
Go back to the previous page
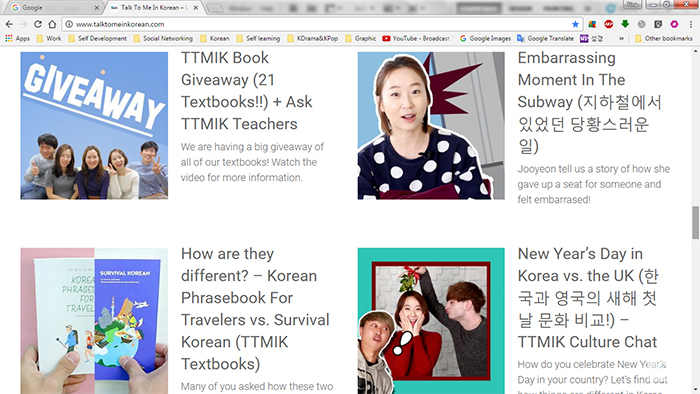(9, 24)
